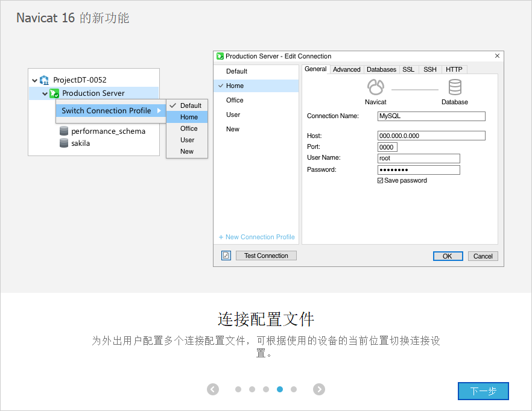
Task: Choose Switch Connection Profile menu item
Action: point(111,110)
